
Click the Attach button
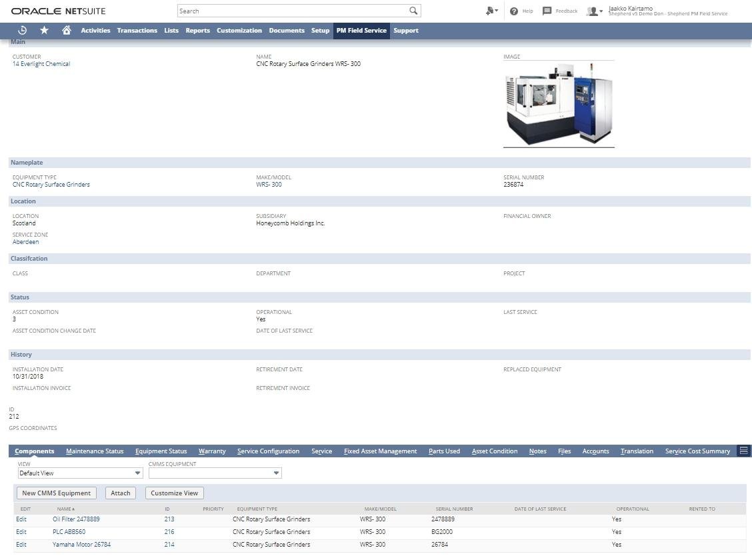[121, 493]
